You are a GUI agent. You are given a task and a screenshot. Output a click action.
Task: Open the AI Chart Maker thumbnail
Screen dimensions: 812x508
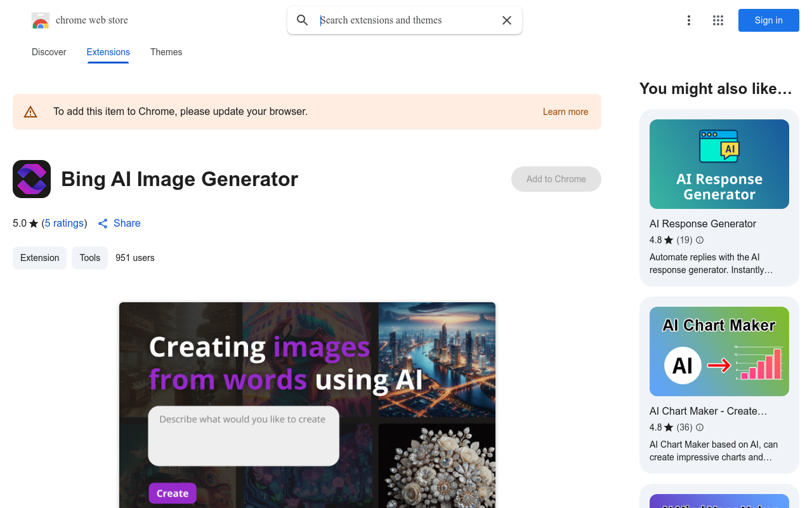click(719, 351)
